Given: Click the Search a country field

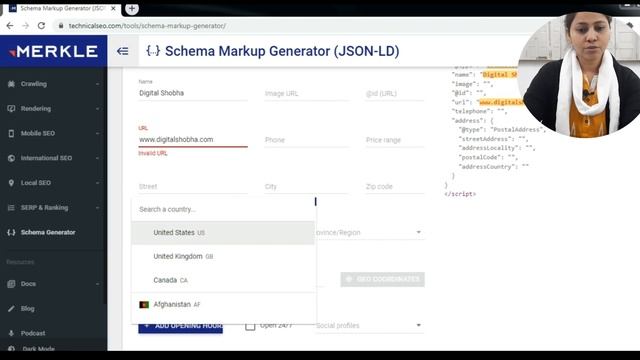Looking at the screenshot, I should tap(223, 209).
